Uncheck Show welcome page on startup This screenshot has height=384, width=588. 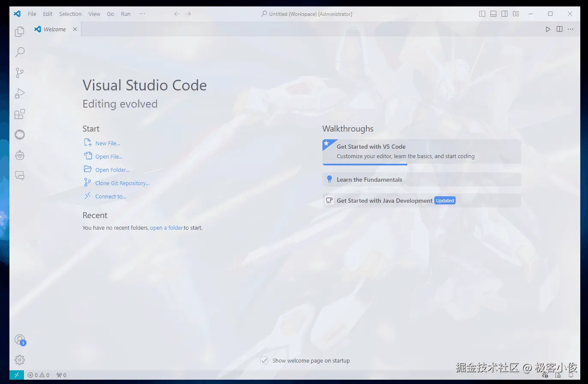tap(265, 360)
